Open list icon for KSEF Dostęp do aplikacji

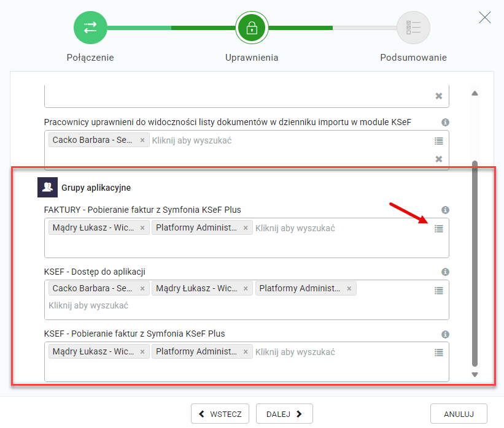(x=438, y=291)
